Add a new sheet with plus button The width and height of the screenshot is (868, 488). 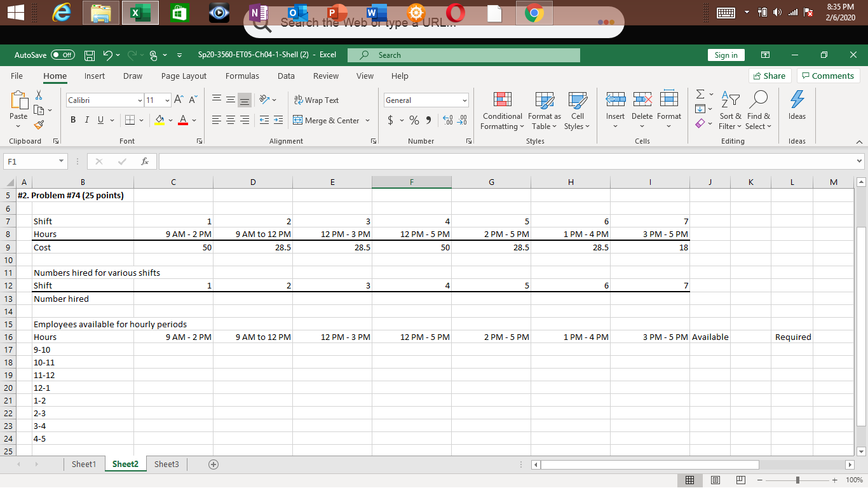tap(214, 464)
